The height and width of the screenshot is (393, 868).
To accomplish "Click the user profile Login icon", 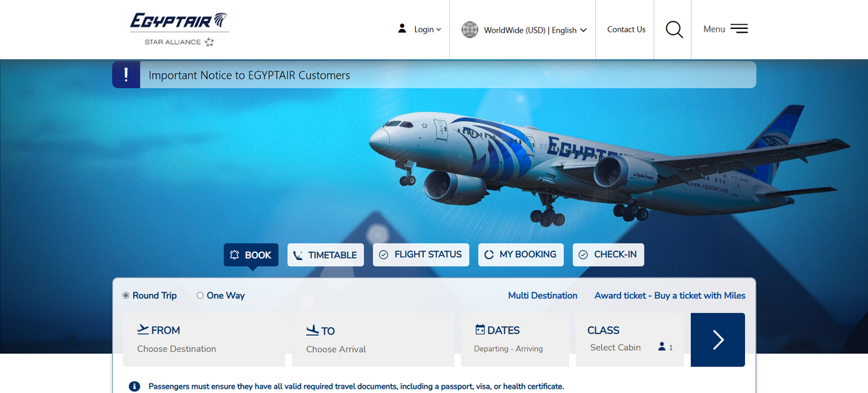I will (x=402, y=29).
